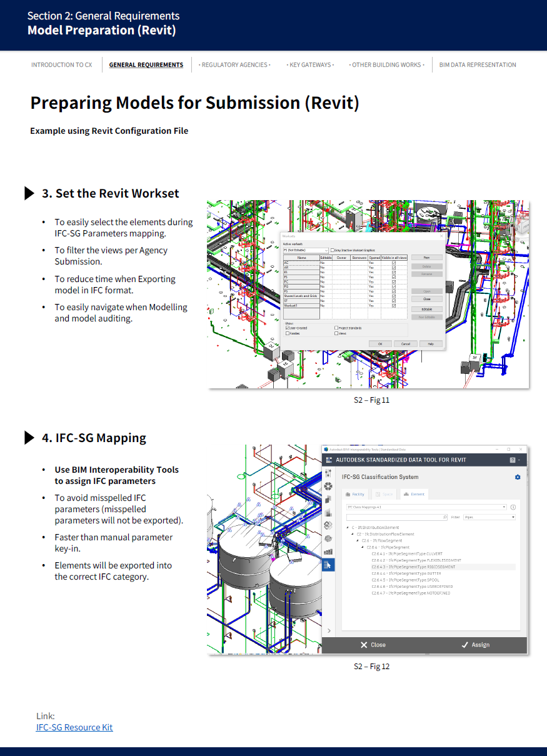Click Help in the Worksets dialog
The width and height of the screenshot is (547, 756).
(x=431, y=344)
